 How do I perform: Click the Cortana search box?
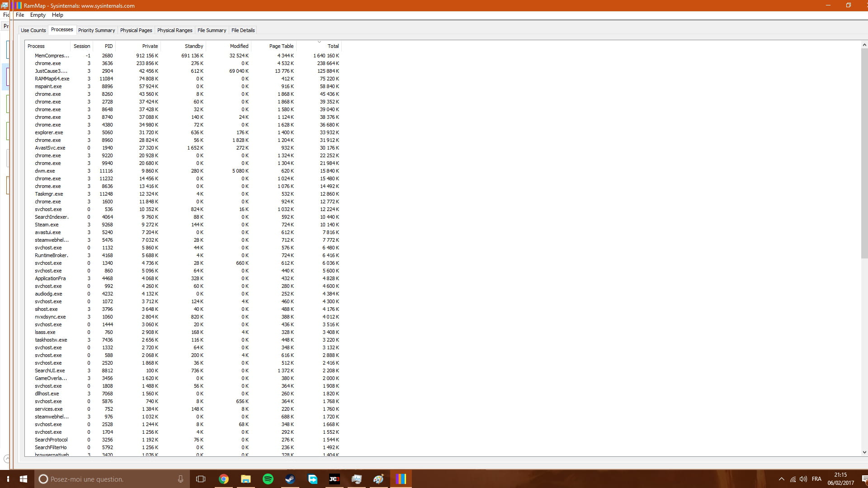[112, 479]
